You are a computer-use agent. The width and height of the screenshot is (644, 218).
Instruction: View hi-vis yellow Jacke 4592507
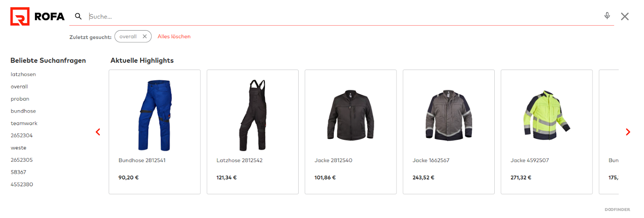(547, 132)
